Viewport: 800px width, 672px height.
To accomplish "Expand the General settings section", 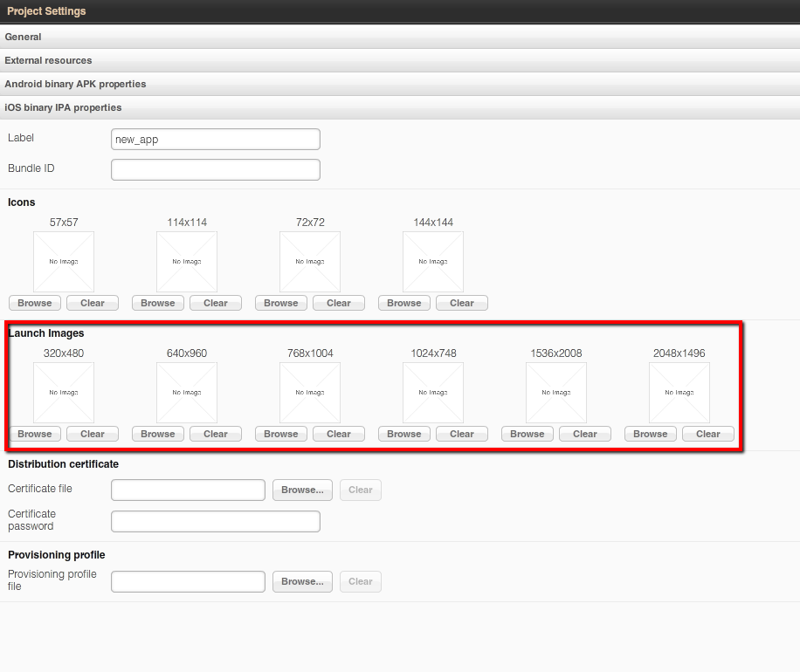I will pos(24,37).
